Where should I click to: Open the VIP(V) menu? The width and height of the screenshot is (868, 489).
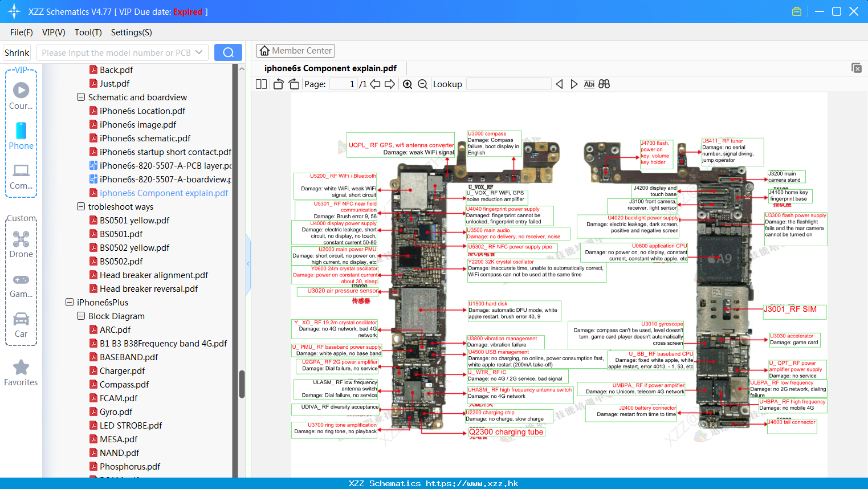pyautogui.click(x=54, y=32)
